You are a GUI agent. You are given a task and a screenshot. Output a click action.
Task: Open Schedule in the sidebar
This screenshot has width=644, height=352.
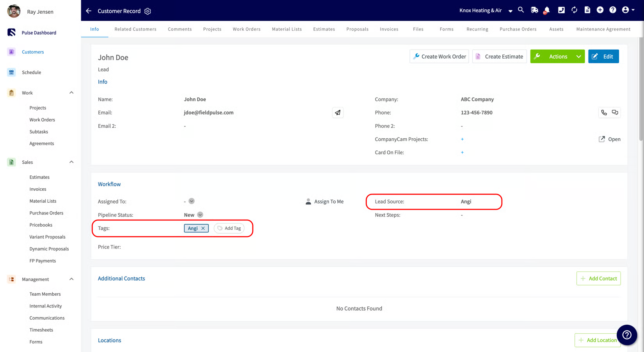(x=31, y=72)
